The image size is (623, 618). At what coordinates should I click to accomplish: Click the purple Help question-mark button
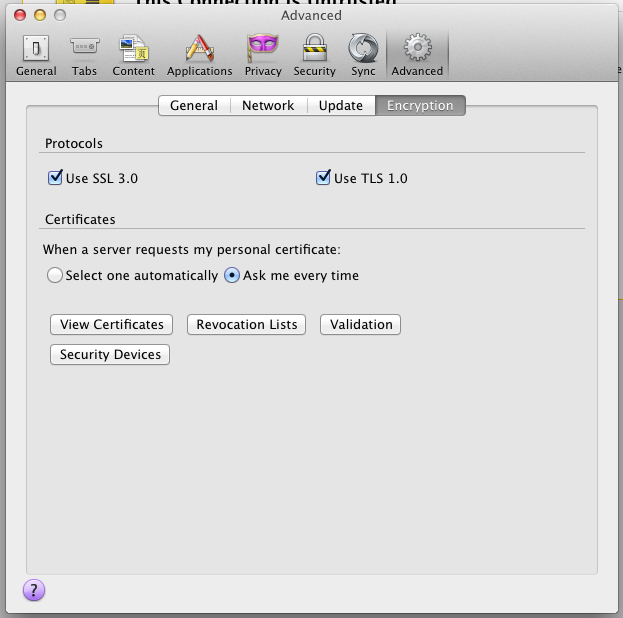coord(34,590)
